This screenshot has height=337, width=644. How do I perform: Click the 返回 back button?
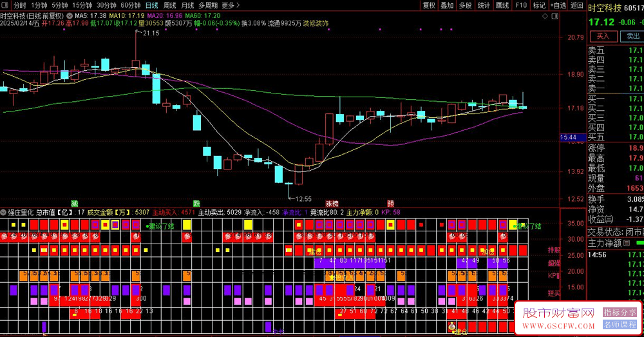point(577,5)
